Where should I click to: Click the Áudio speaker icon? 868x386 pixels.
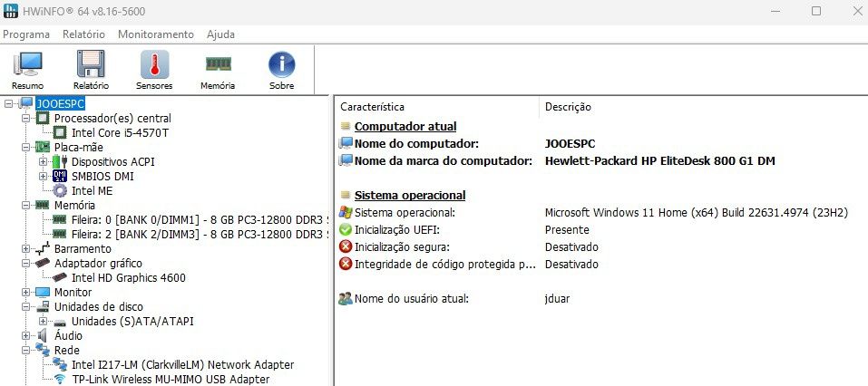[x=43, y=335]
